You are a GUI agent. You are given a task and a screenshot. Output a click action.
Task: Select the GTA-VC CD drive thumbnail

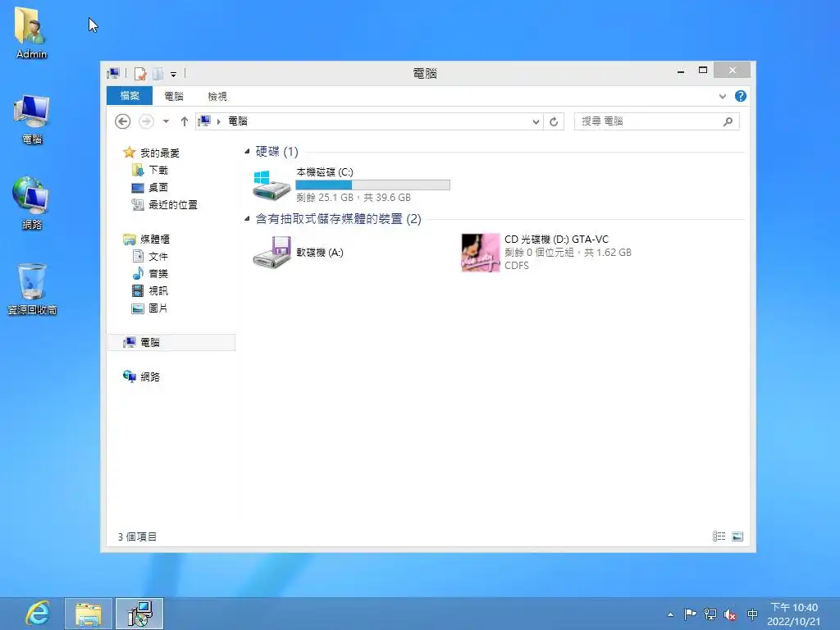point(481,253)
